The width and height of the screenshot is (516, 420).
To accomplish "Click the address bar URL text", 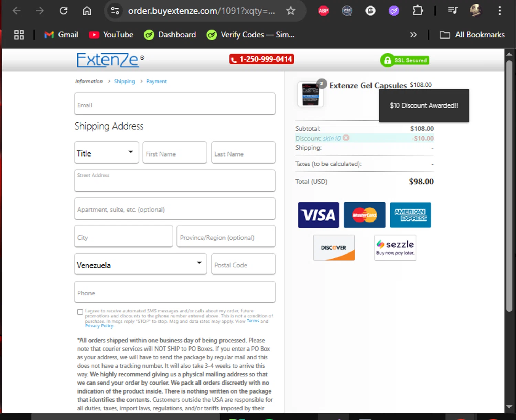I will [x=201, y=11].
